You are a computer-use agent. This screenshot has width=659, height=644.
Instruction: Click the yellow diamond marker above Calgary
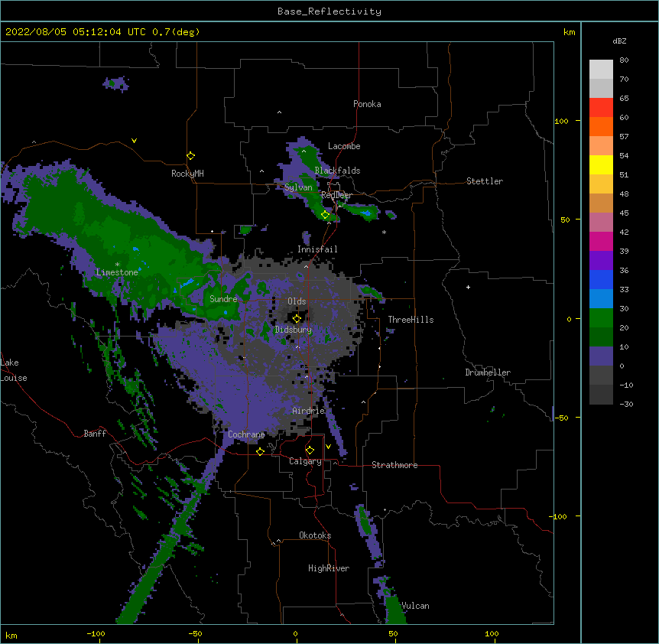310,450
